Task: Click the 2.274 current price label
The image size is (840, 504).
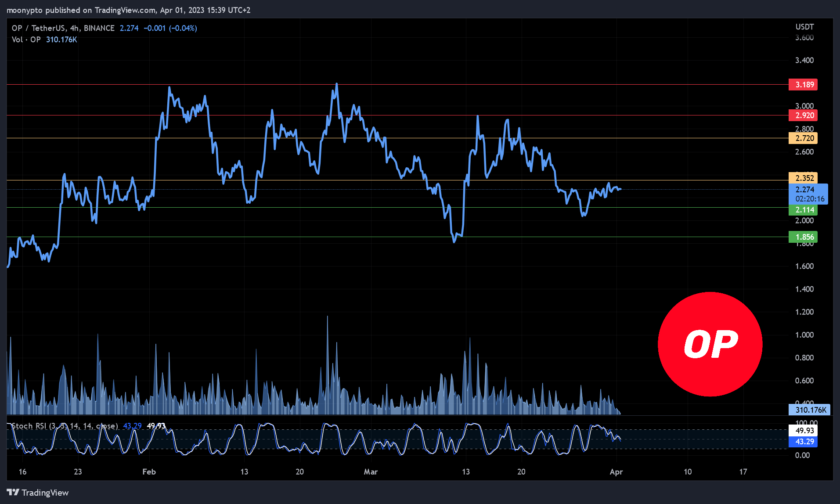Action: pyautogui.click(x=805, y=189)
